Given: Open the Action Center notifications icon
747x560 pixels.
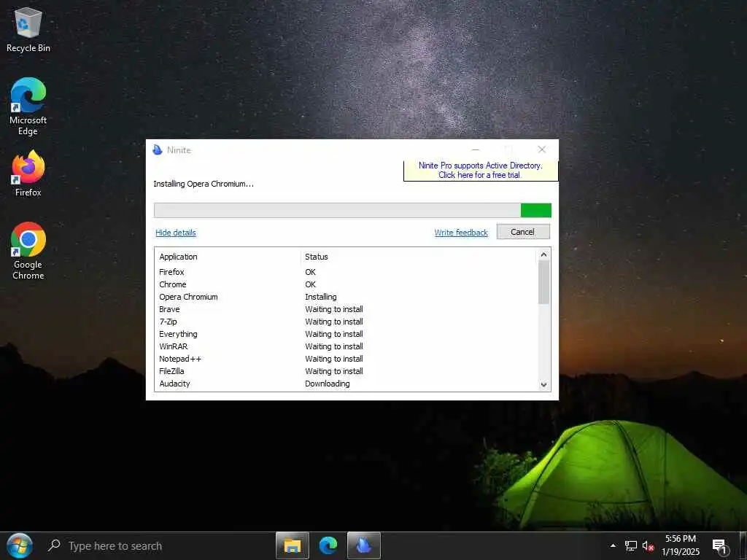Looking at the screenshot, I should point(721,547).
